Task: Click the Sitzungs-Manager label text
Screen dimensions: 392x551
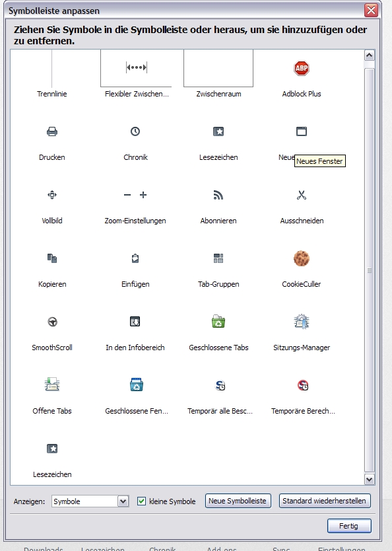Action: pos(302,348)
